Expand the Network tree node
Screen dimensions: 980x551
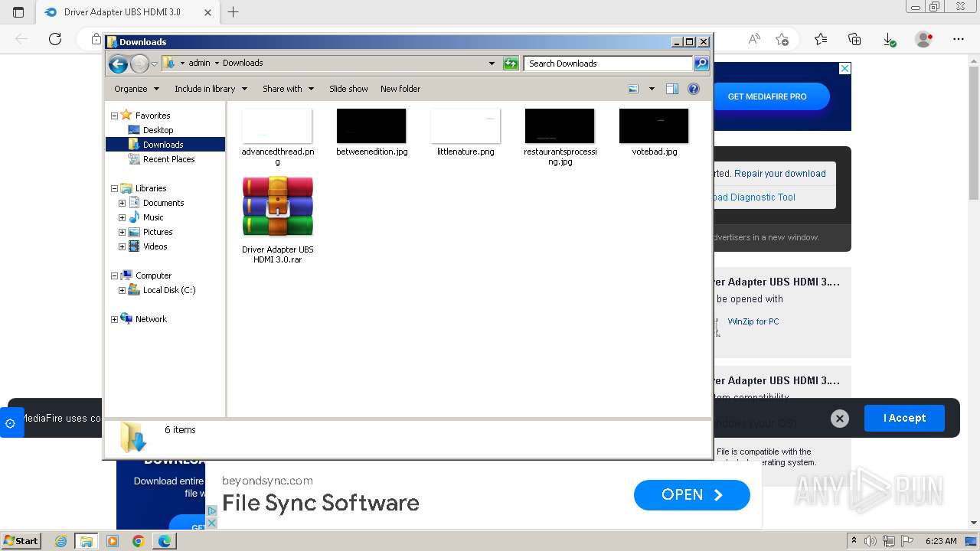coord(115,320)
